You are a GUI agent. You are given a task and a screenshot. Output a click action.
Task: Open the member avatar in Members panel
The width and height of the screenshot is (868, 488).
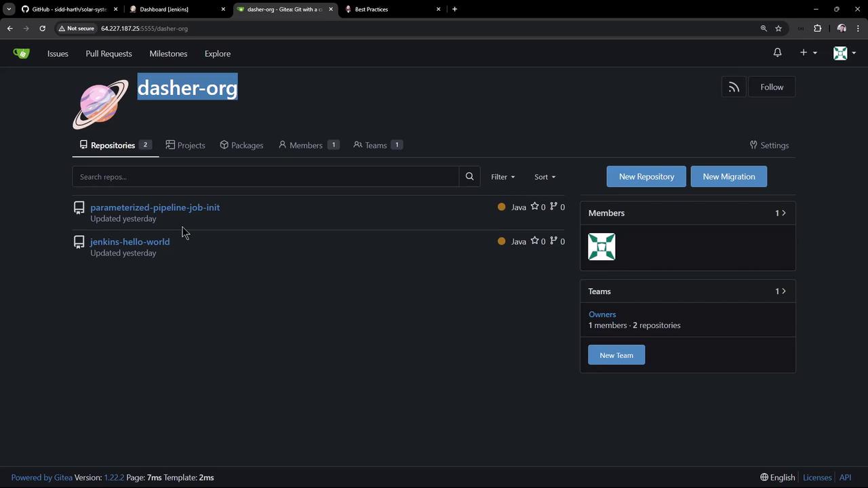[x=601, y=247]
